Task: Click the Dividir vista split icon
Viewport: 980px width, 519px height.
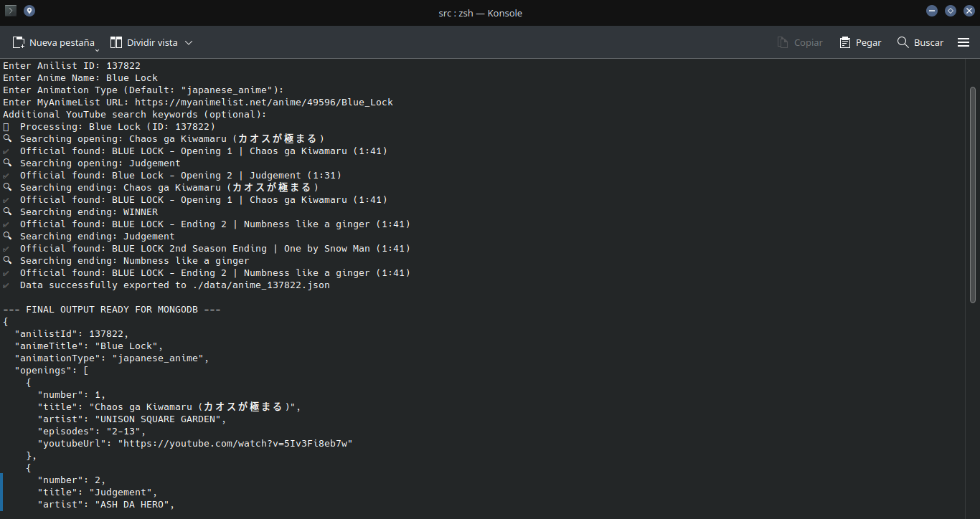Action: tap(116, 43)
